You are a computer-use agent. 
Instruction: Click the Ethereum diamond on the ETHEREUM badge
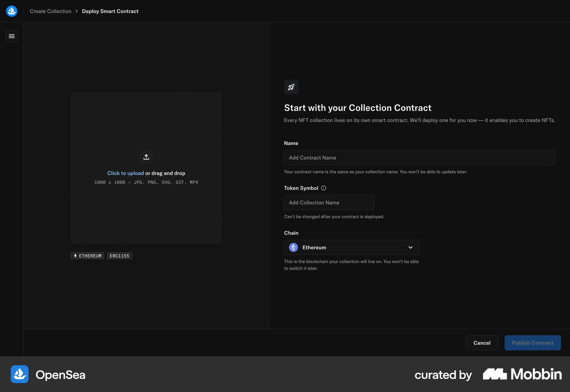(x=76, y=255)
